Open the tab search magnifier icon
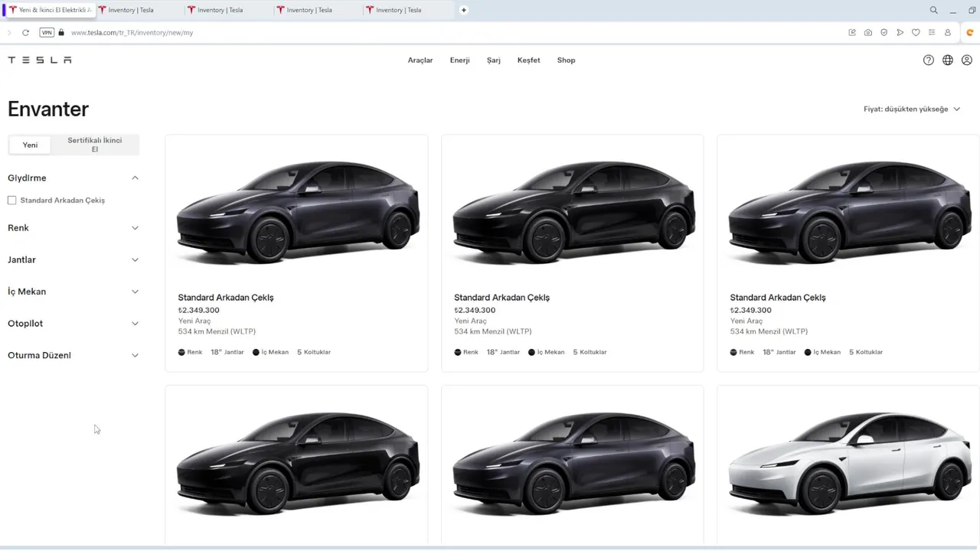980x551 pixels. click(x=933, y=10)
